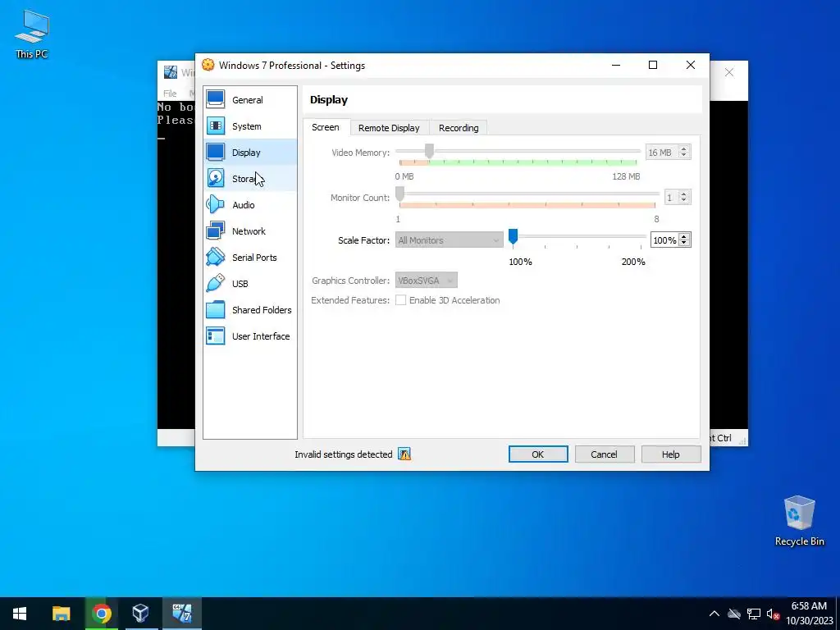Screen dimensions: 840x630
Task: Click the muted volume tray icon
Action: coord(773,614)
